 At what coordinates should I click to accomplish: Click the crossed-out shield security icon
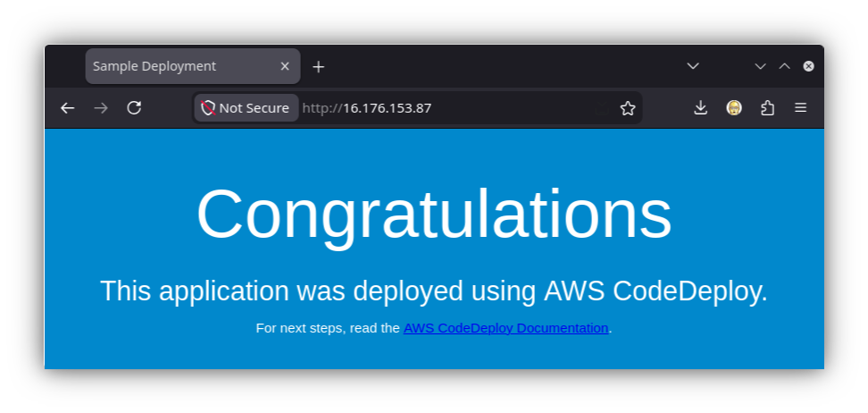click(207, 108)
